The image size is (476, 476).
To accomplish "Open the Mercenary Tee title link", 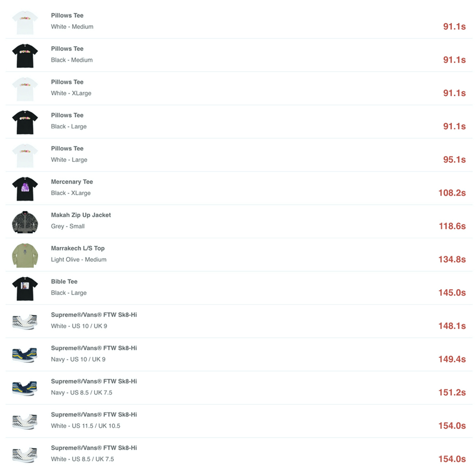I will [72, 182].
